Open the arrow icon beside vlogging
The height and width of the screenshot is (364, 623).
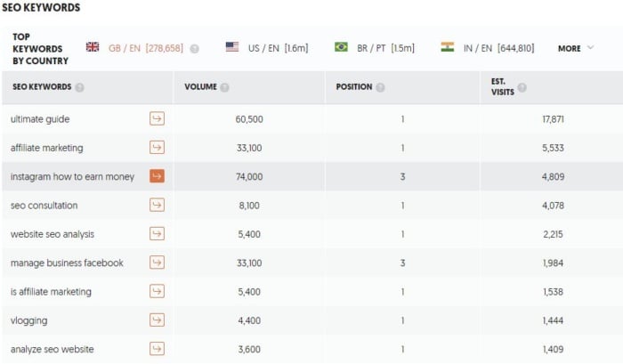point(157,320)
